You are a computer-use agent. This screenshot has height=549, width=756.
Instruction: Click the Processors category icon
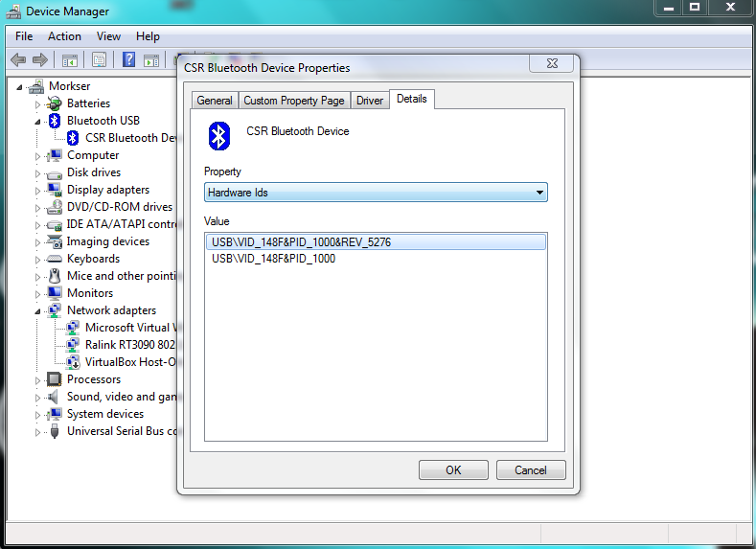pyautogui.click(x=54, y=379)
